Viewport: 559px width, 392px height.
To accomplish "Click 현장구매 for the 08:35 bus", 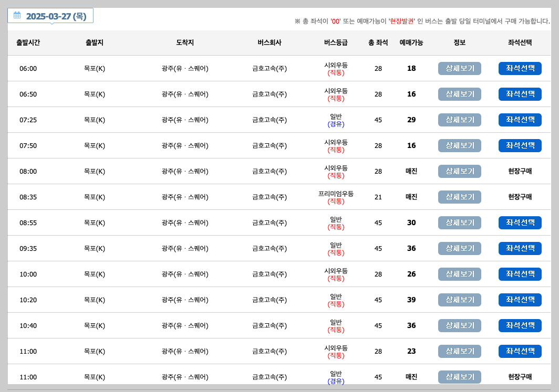I will (x=520, y=197).
